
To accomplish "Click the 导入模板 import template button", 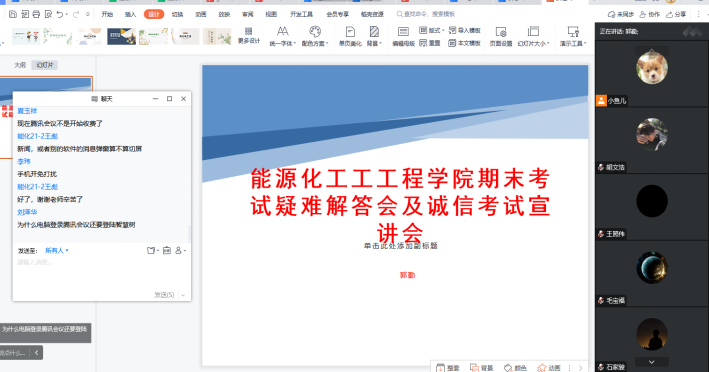I will [464, 30].
